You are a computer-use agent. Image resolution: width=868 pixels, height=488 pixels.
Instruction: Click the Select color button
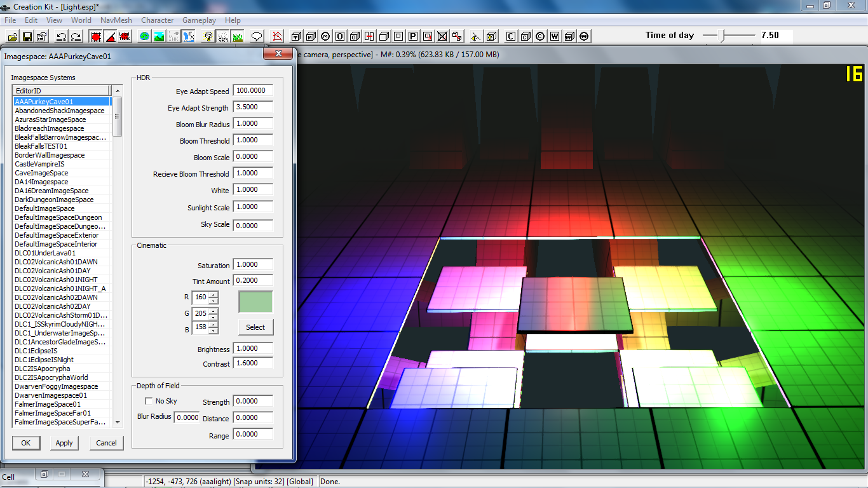point(255,327)
